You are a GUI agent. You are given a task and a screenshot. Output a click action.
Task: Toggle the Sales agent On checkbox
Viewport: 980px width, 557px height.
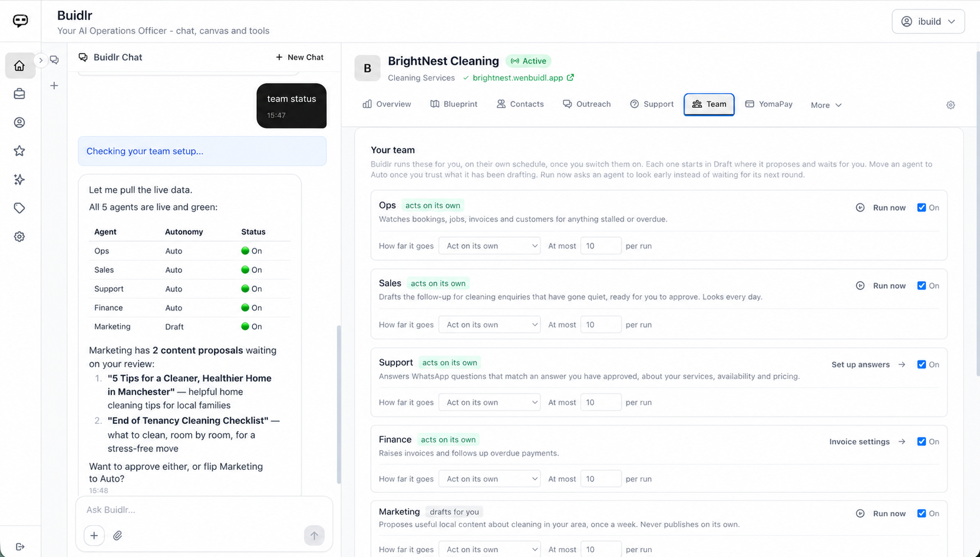click(x=922, y=286)
